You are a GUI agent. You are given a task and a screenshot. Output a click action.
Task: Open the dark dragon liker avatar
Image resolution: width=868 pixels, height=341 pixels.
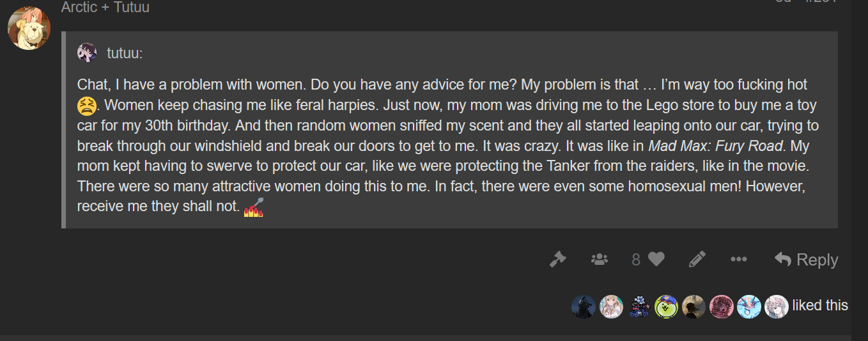tap(583, 306)
